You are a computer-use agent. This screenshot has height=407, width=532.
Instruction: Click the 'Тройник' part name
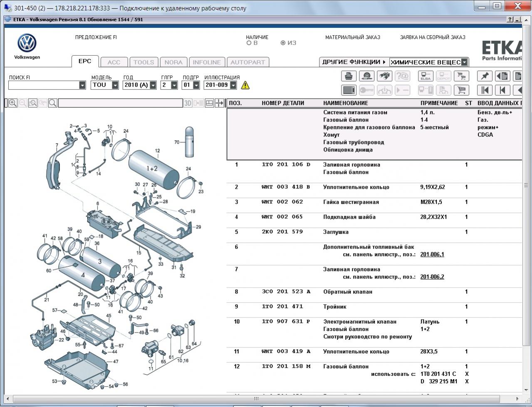tap(335, 307)
